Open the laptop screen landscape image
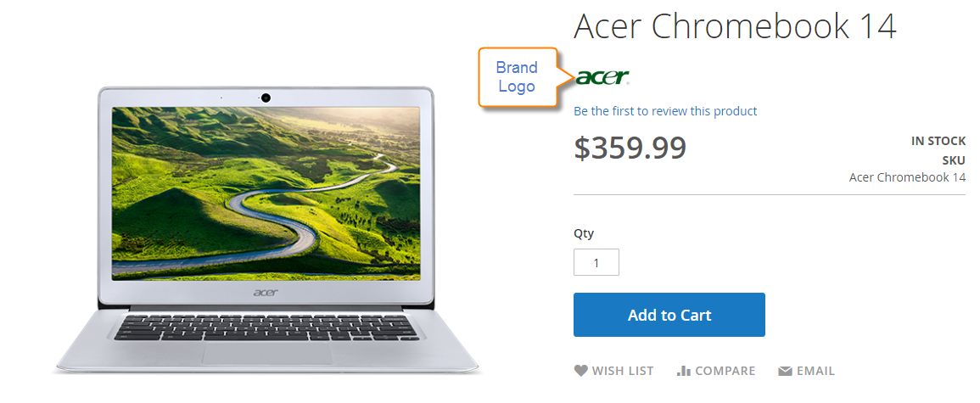The image size is (980, 403). coord(266,193)
